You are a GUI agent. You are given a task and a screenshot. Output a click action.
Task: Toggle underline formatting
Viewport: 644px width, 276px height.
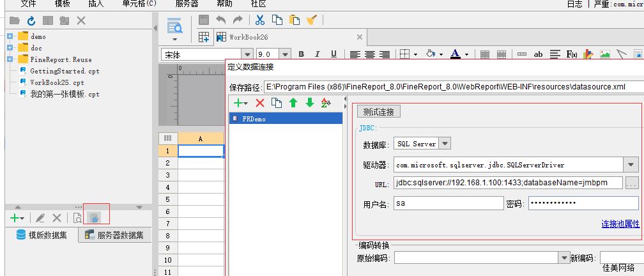coord(333,54)
